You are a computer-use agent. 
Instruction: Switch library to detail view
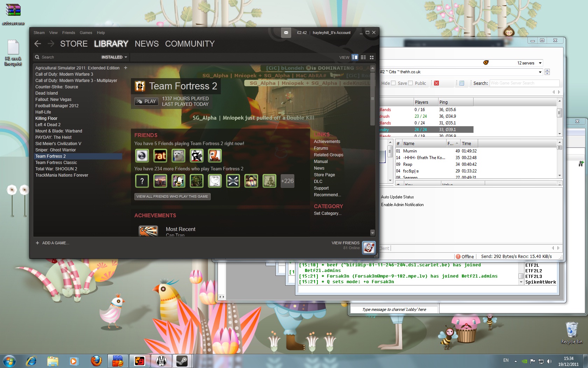pos(355,57)
